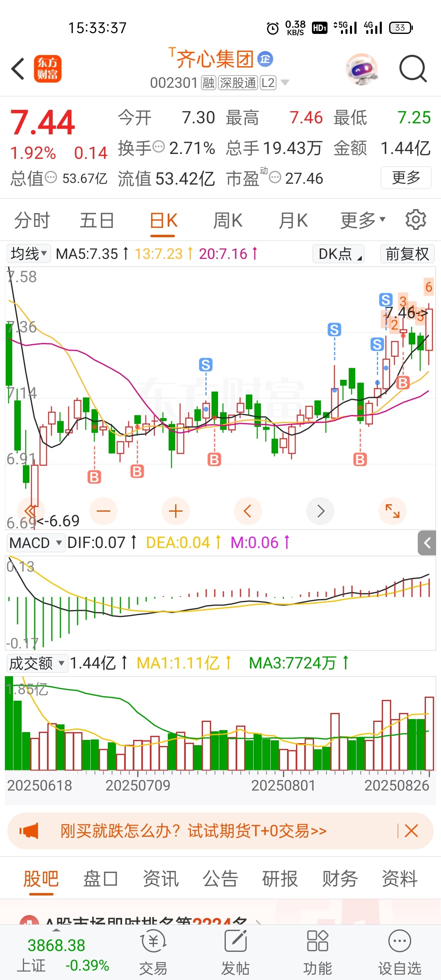The height and width of the screenshot is (980, 441).
Task: Move chart right with the arrow button
Action: (320, 511)
